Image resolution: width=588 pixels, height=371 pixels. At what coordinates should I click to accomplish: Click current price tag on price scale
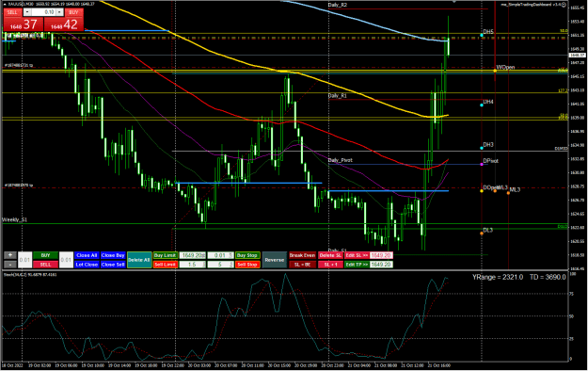pyautogui.click(x=577, y=56)
